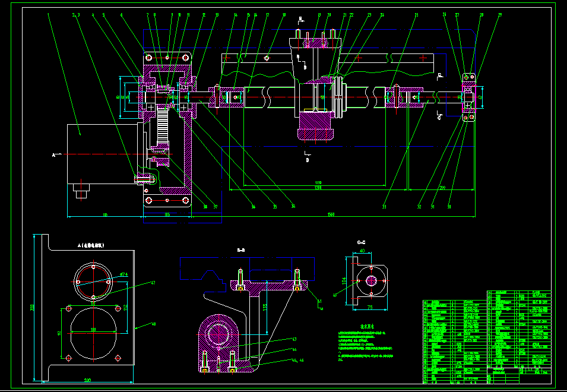The width and height of the screenshot is (567, 392).
Task: Click the overall length dimension 1569
Action: pyautogui.click(x=331, y=215)
